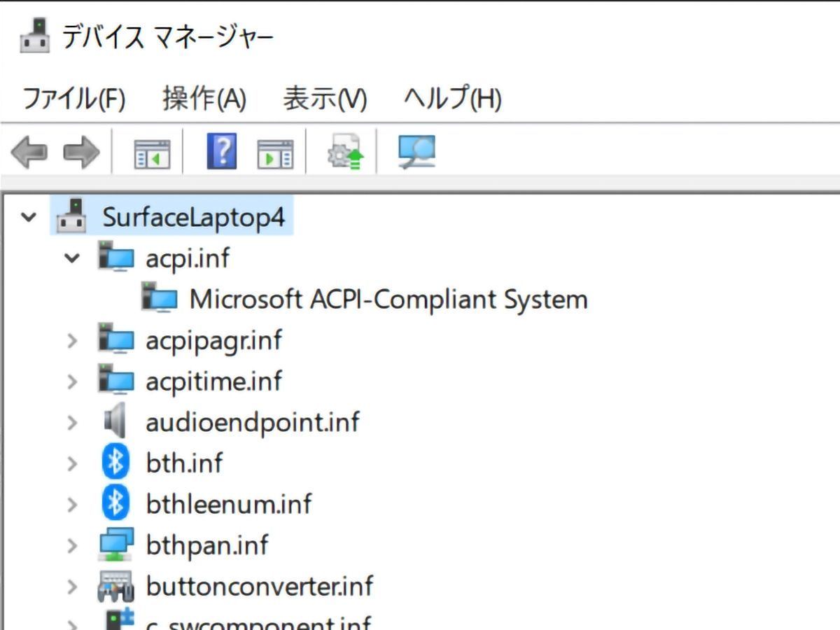Screen dimensions: 840x630
Task: Click Scan for hardware changes icon
Action: [416, 151]
